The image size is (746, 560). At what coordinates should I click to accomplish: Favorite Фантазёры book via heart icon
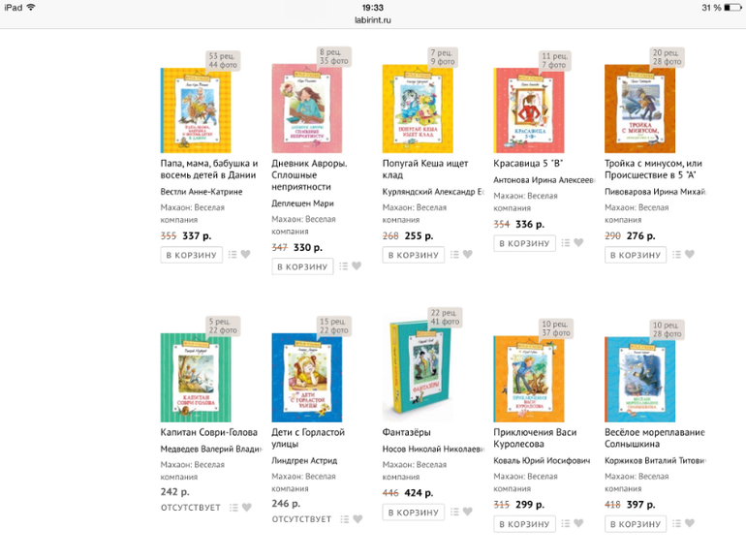pyautogui.click(x=468, y=512)
